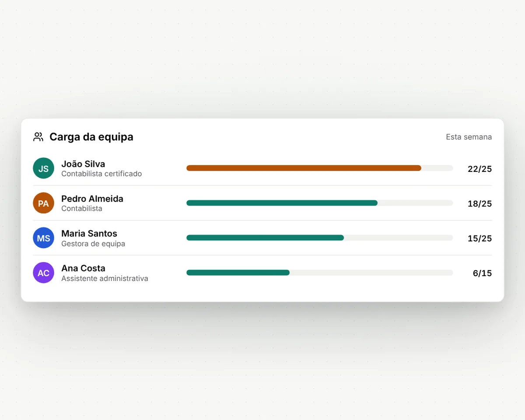
Task: Click the team icon beside Carga da equipa
Action: [38, 137]
